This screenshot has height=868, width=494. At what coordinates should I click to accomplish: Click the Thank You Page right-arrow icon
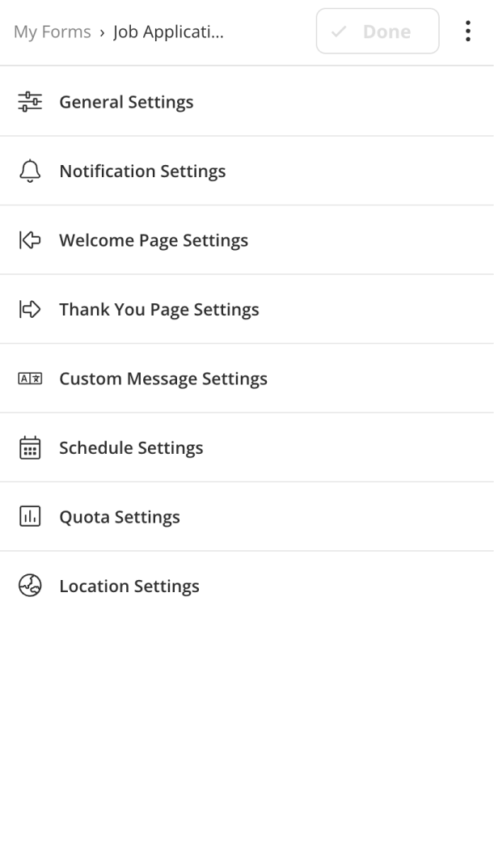tap(29, 310)
